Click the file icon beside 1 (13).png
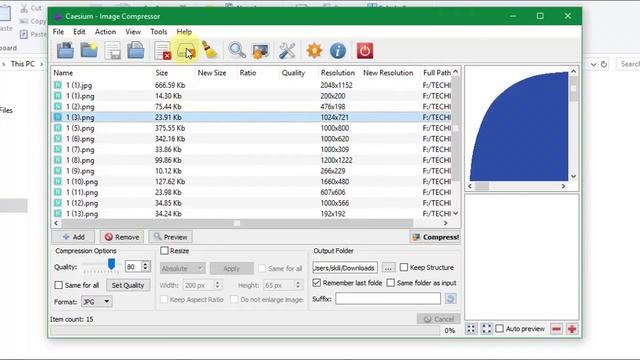 [x=58, y=213]
